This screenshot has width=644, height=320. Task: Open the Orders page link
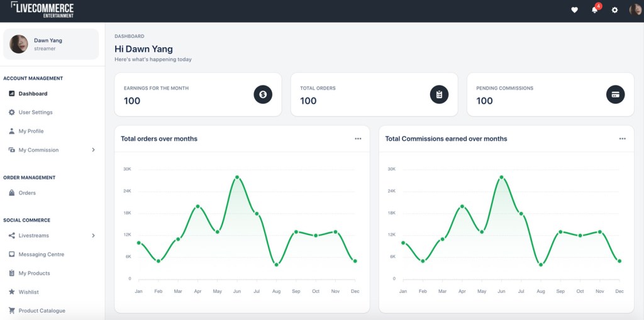(27, 193)
